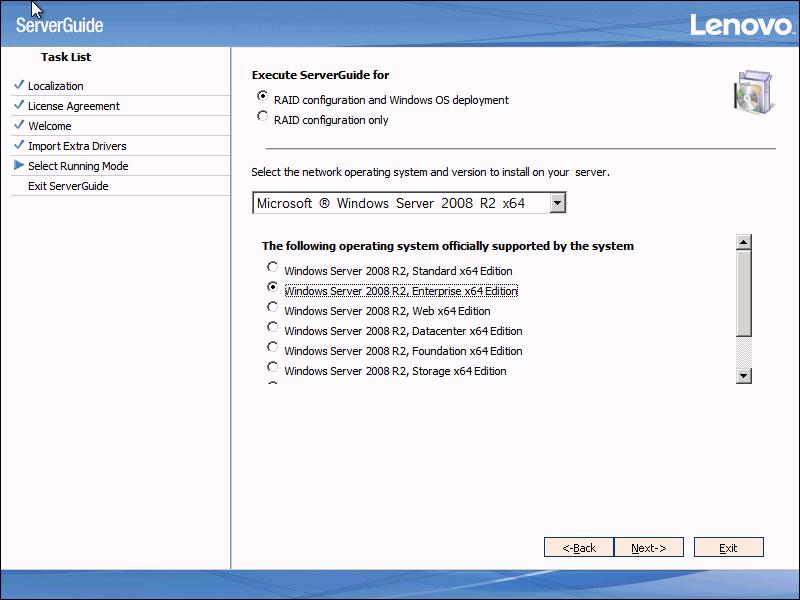Viewport: 800px width, 600px height.
Task: Click the Lenovo logo
Action: coord(740,25)
